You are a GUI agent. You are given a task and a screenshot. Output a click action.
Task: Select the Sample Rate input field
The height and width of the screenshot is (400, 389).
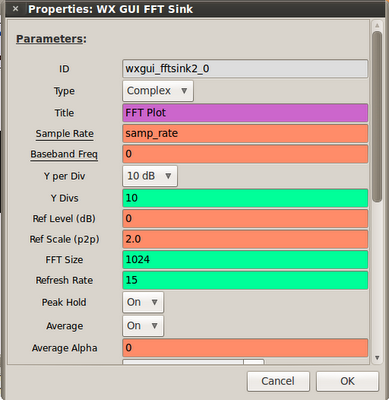(245, 133)
